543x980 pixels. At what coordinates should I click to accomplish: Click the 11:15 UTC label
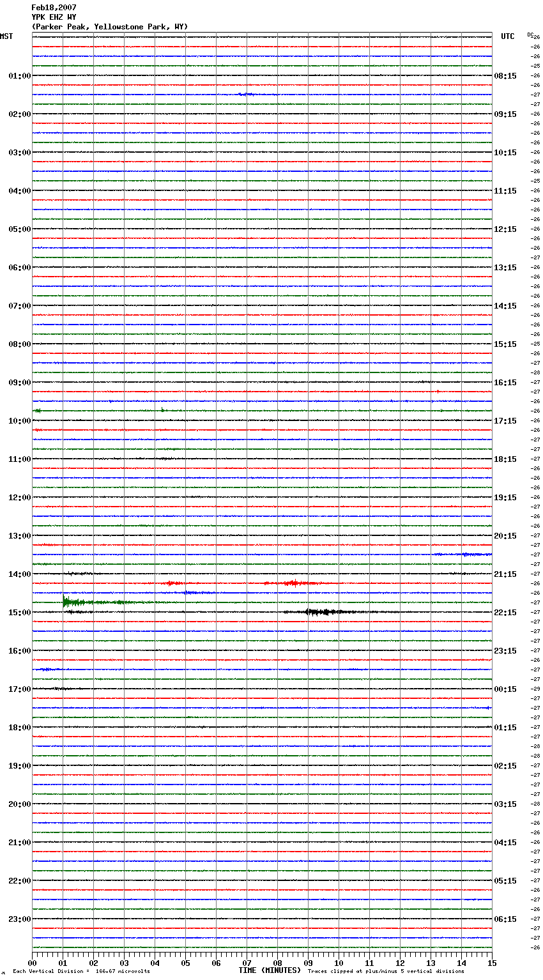(505, 191)
